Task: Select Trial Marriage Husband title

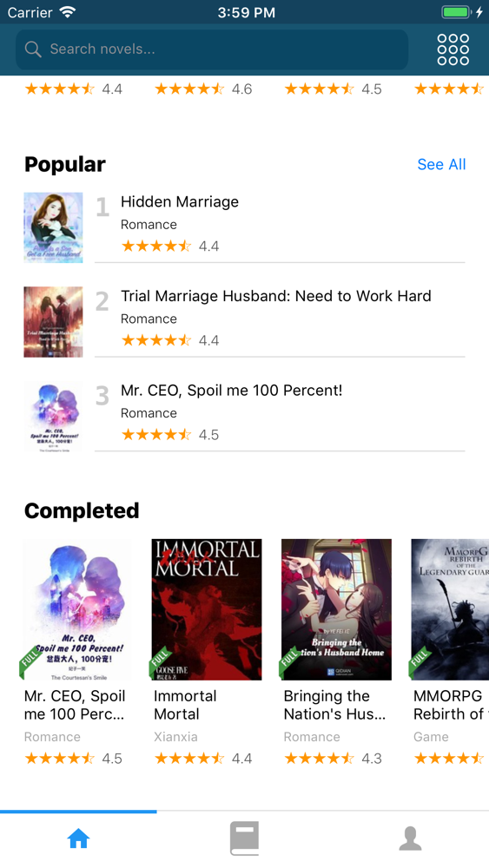Action: point(276,296)
